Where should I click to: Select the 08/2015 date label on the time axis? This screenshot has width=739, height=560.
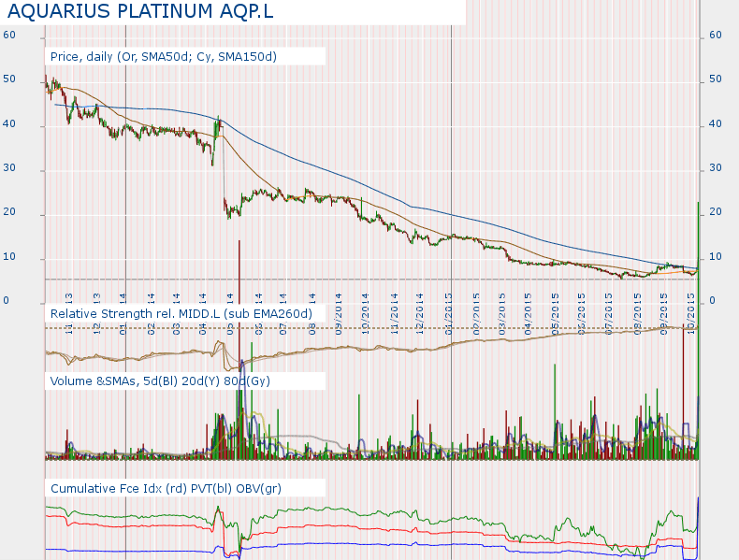pyautogui.click(x=637, y=314)
